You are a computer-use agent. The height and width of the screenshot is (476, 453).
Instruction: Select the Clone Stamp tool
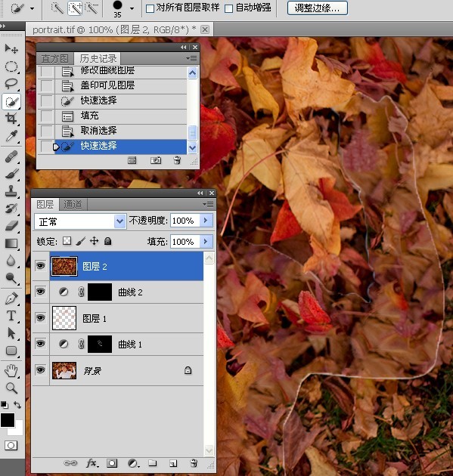tap(11, 191)
